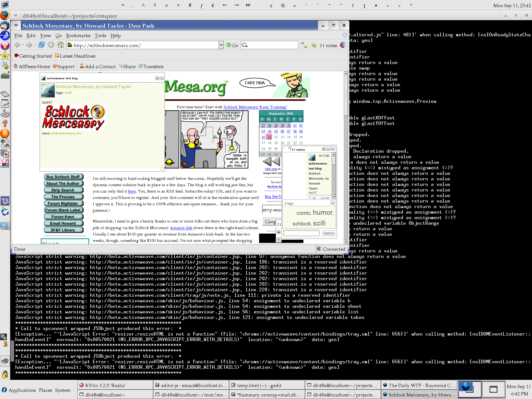Open the dropdown menu on activeweave note popup
Image resolution: width=532 pixels, height=399 pixels.
coord(157,78)
